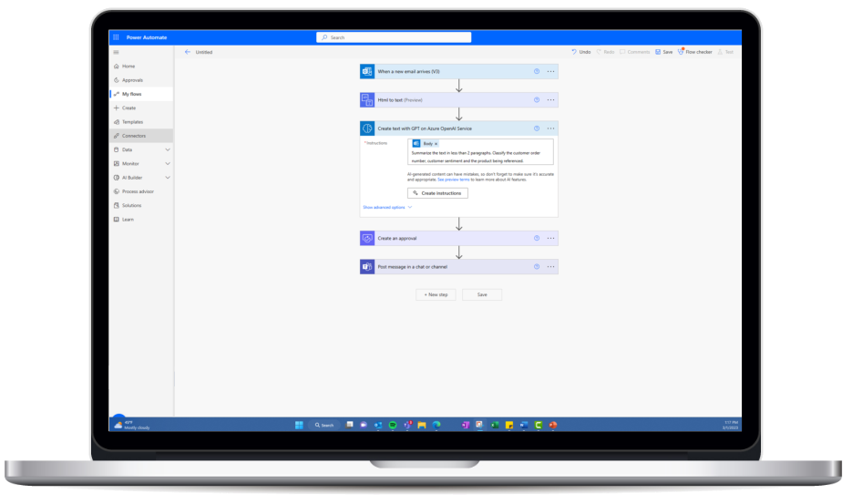Open Templates in the sidebar

click(141, 122)
